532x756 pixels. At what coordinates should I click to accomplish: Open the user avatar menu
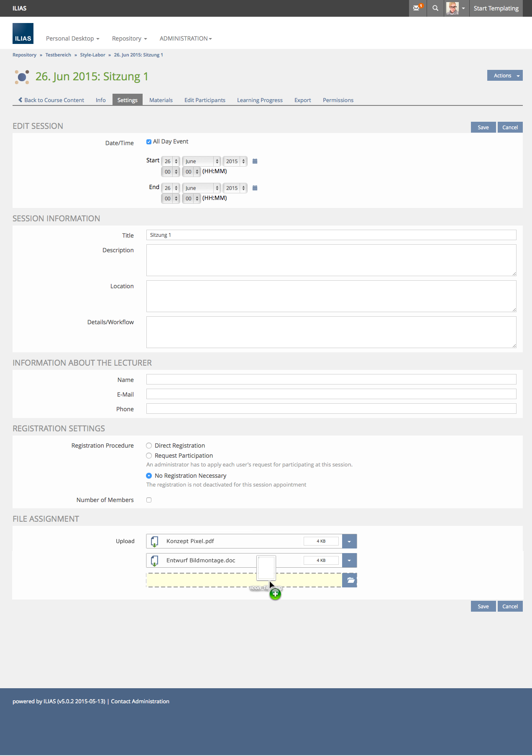pyautogui.click(x=455, y=8)
